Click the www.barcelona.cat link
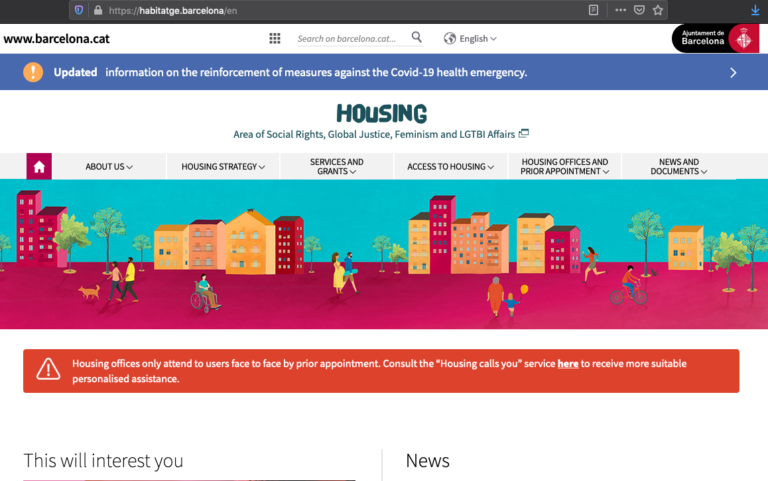 pyautogui.click(x=56, y=39)
